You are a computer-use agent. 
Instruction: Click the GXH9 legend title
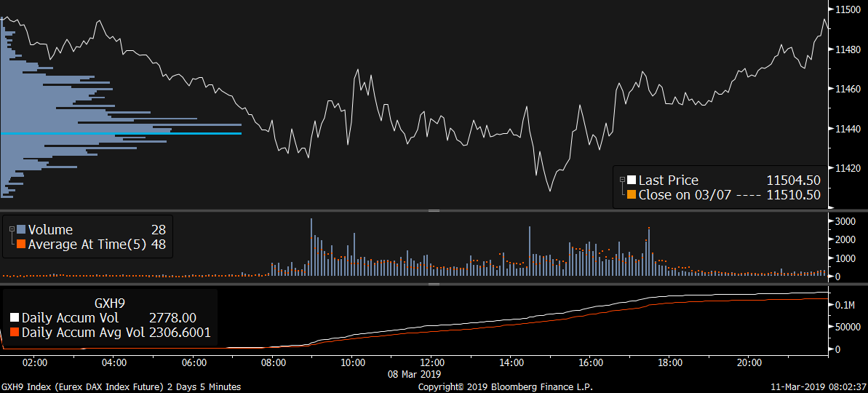pyautogui.click(x=110, y=301)
